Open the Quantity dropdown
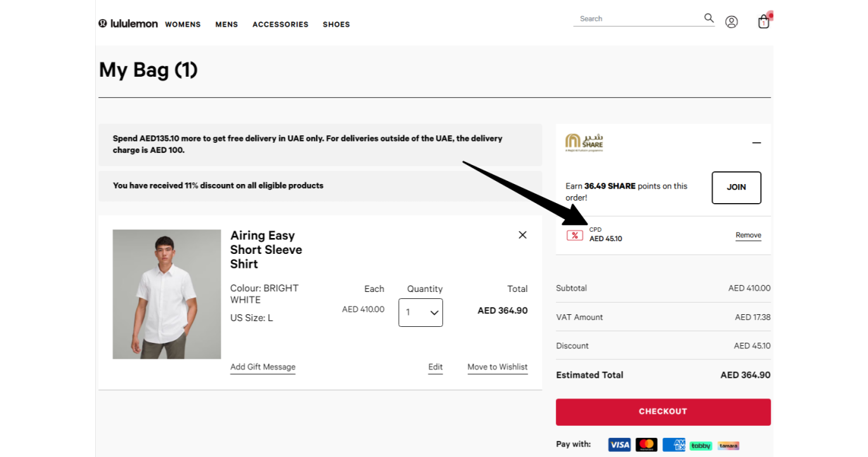Viewport: 868px width, 457px height. tap(421, 312)
